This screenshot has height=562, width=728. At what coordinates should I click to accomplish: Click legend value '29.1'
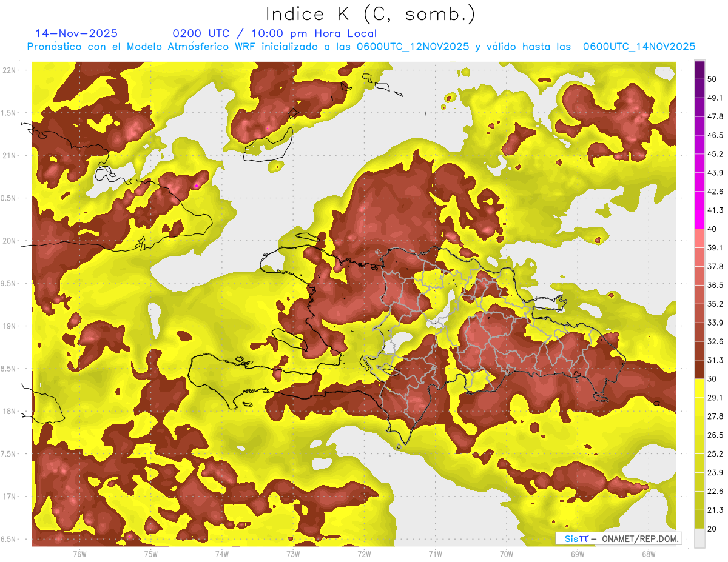[715, 398]
